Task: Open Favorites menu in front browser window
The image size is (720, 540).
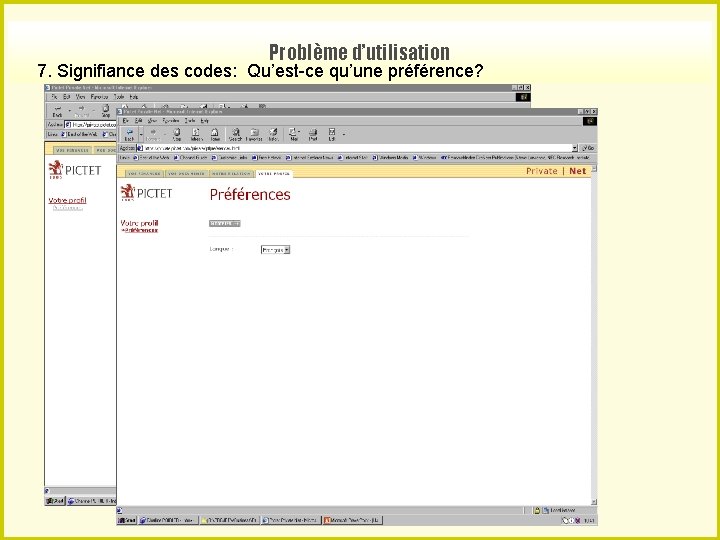Action: 171,121
